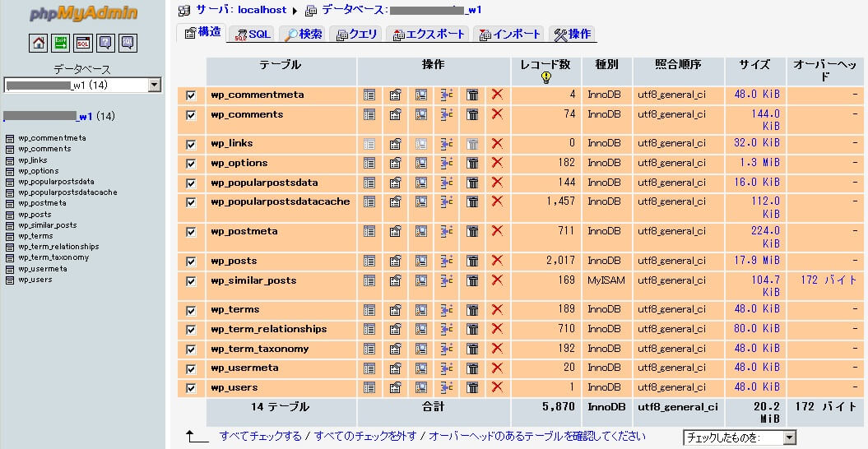
Task: Browse the wp_commentmeta table rows
Action: click(x=369, y=95)
